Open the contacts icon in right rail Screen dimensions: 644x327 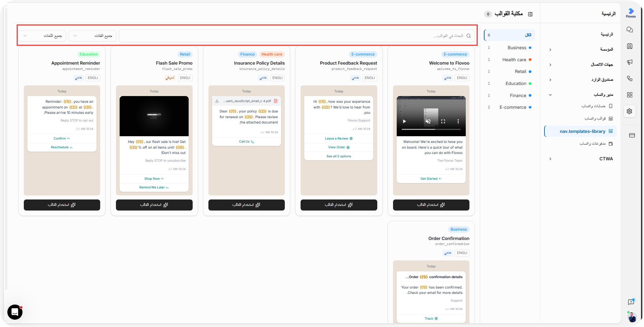(x=630, y=46)
